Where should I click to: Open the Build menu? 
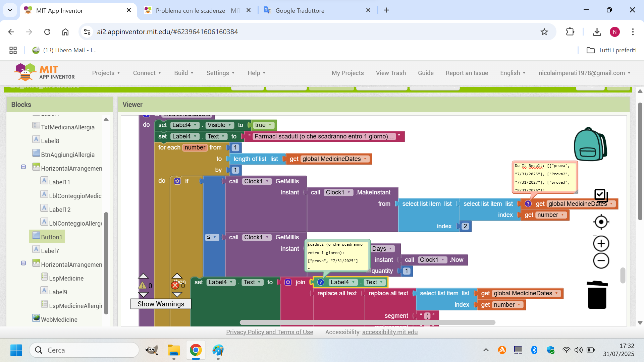pos(183,73)
